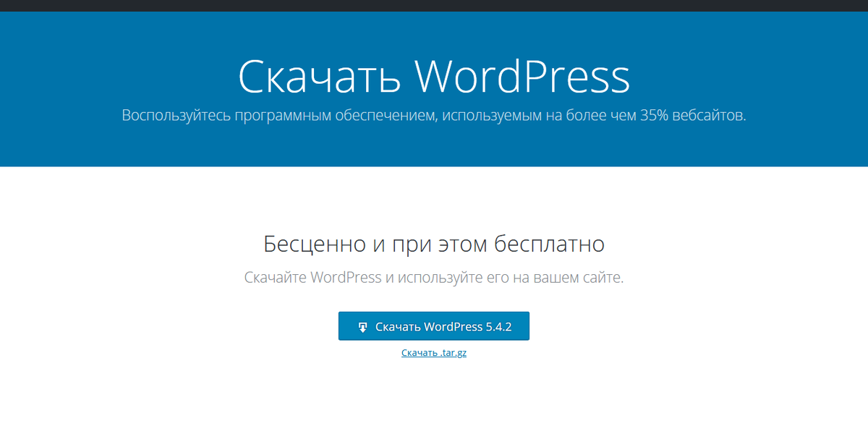Click the heading Бесценно и при этом бесплатно

pyautogui.click(x=434, y=244)
